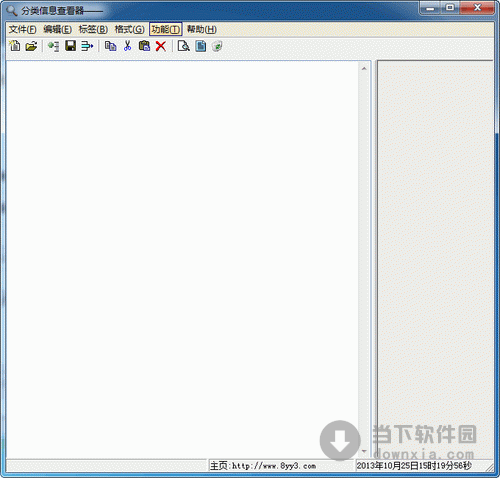Click the date-time text in status bar

pos(414,466)
